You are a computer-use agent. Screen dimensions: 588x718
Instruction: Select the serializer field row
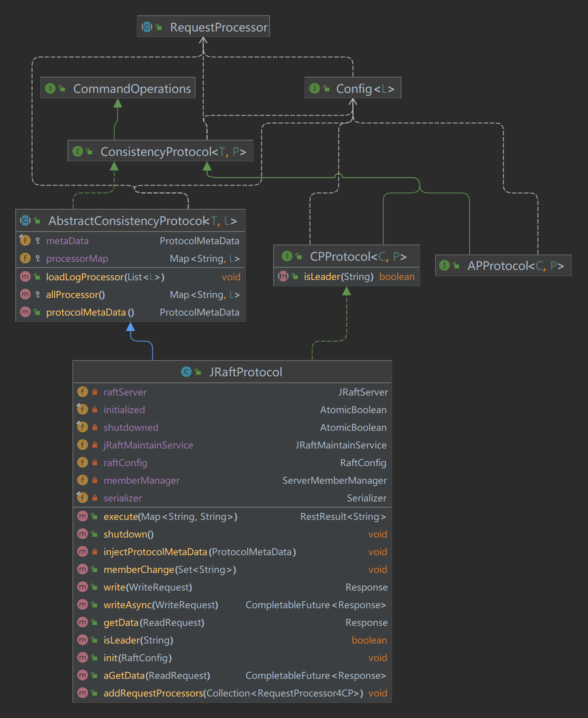[x=232, y=498]
